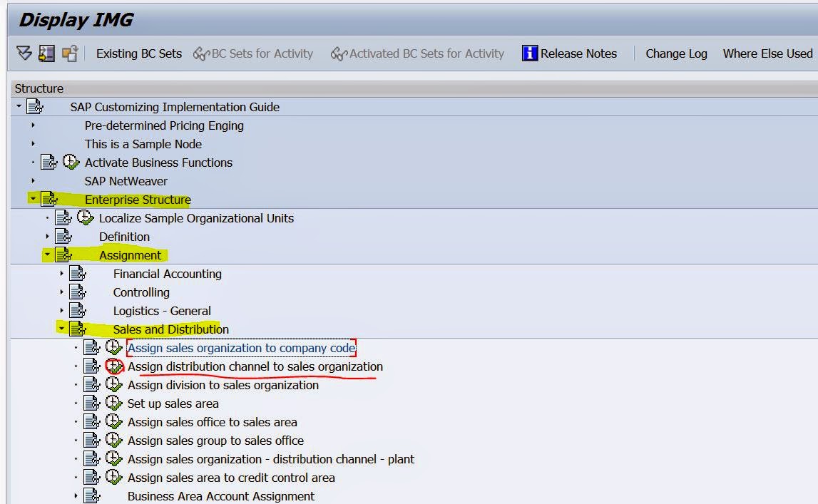Click documentation icon for Set up sales area

coord(92,403)
